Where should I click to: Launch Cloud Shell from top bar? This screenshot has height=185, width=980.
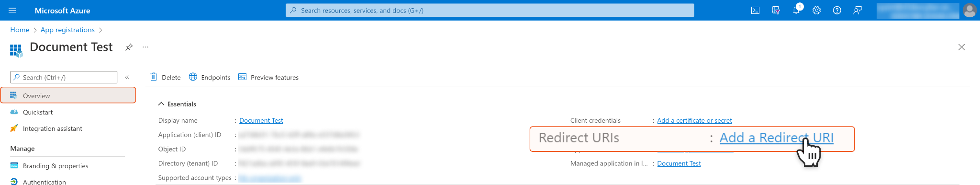pos(755,10)
